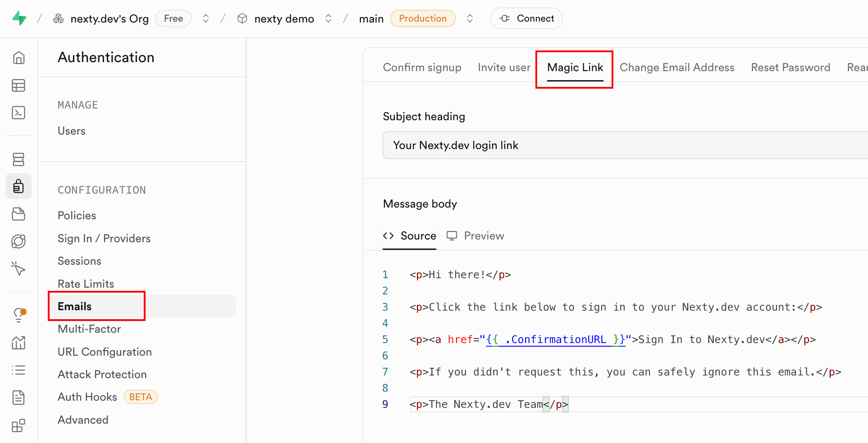
Task: Open URL Configuration settings
Action: click(x=105, y=352)
